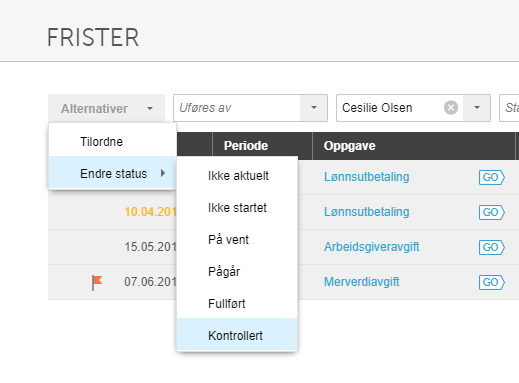Set status to På vent
Image resolution: width=519 pixels, height=383 pixels.
click(237, 240)
